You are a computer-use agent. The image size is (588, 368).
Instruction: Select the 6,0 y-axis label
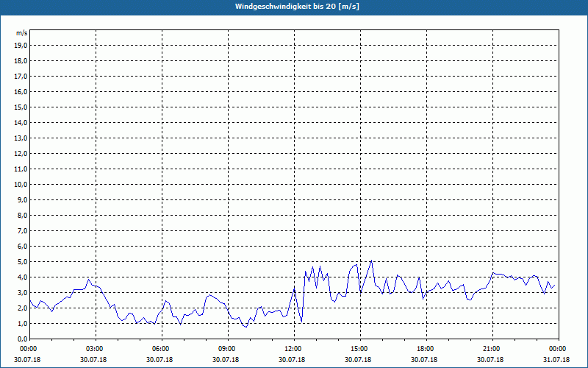click(22, 247)
